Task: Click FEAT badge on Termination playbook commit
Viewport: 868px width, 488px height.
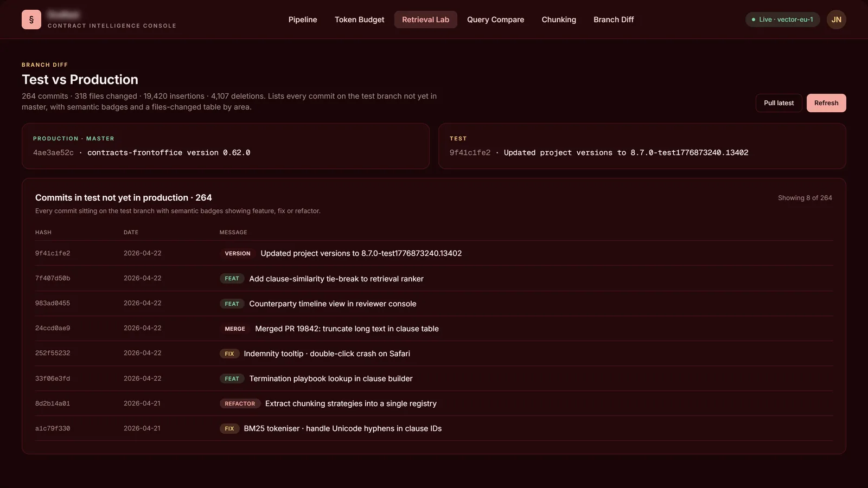Action: tap(232, 378)
